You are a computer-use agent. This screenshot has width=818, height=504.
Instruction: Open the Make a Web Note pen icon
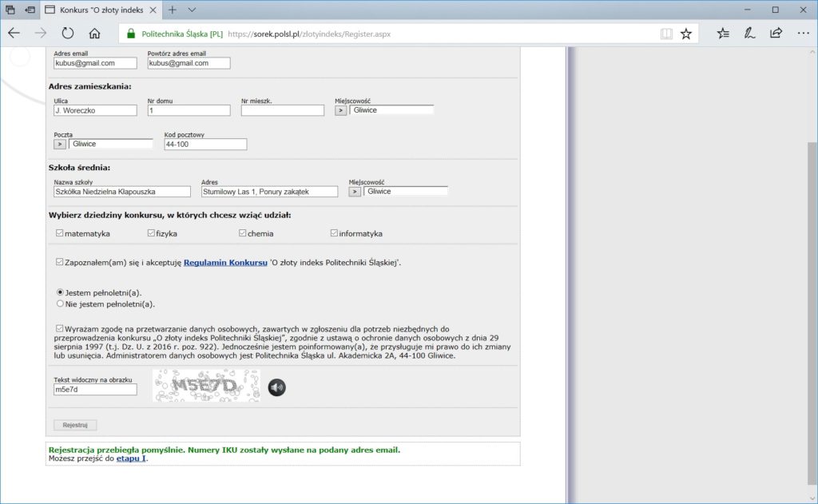click(x=749, y=34)
